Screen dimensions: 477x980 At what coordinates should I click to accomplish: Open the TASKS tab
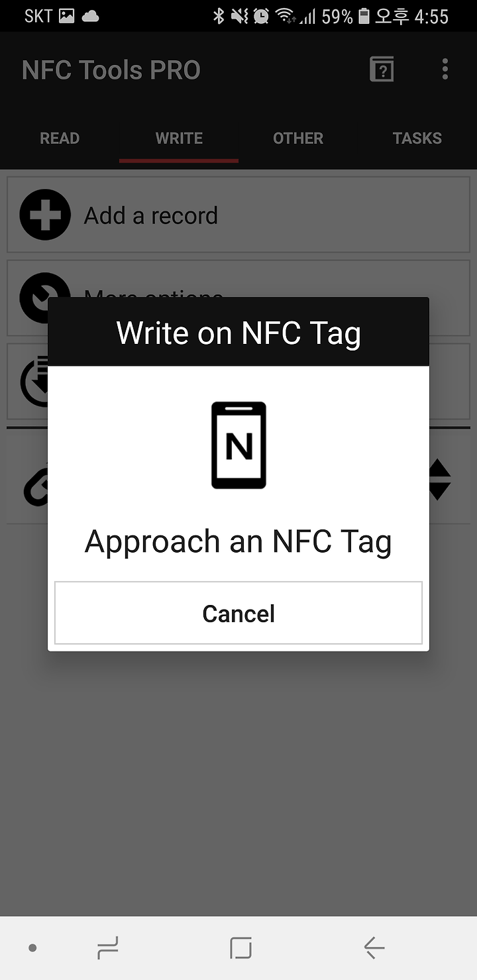point(417,138)
